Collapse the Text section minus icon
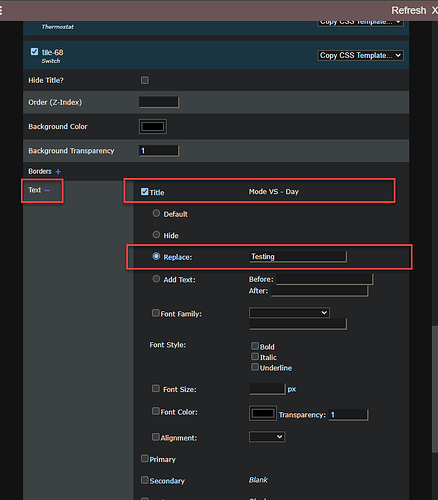 coord(47,190)
